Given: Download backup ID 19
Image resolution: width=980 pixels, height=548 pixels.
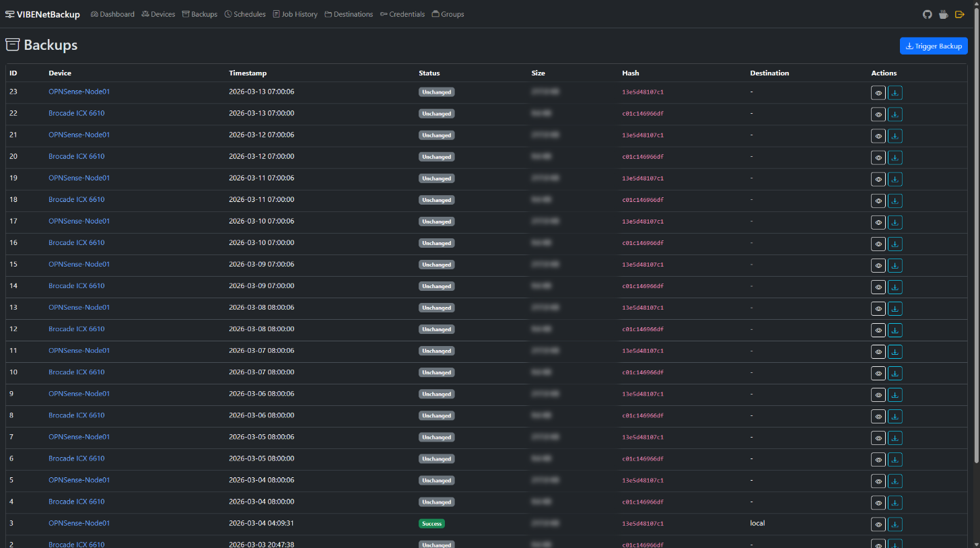Looking at the screenshot, I should (x=895, y=179).
